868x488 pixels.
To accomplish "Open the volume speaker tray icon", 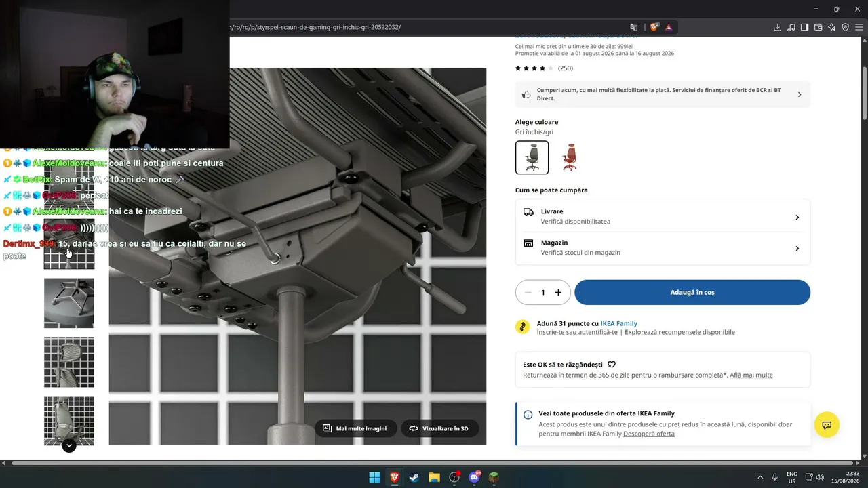I will [x=820, y=477].
